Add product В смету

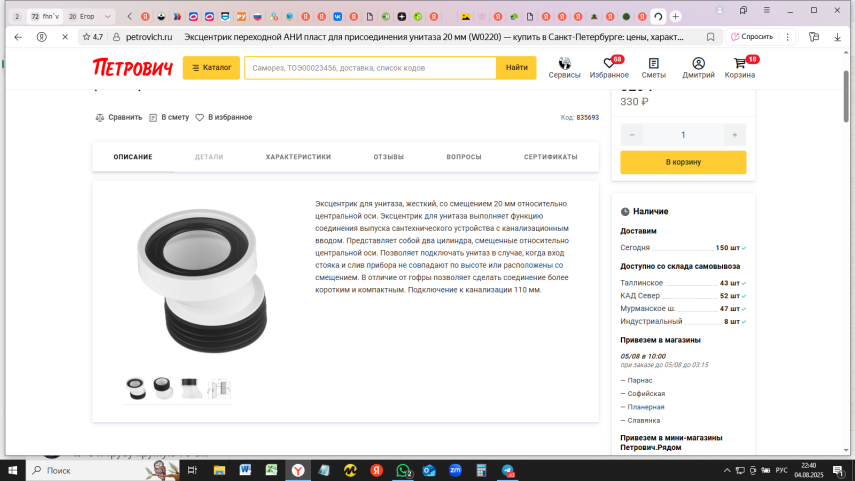tap(153, 117)
